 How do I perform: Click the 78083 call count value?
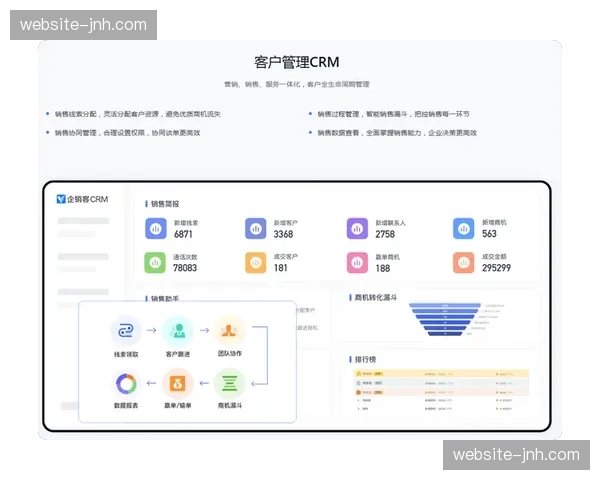coord(185,268)
